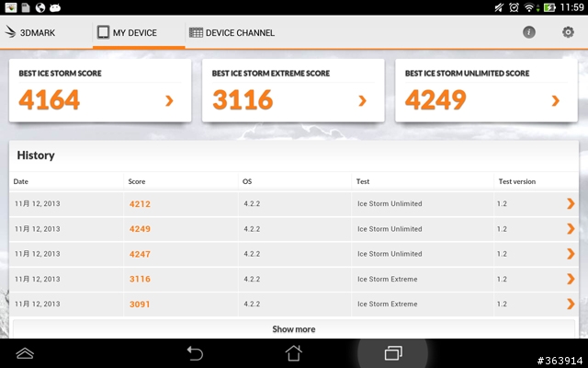This screenshot has width=588, height=368.
Task: Click the BEST ICE STORM SCORE card title
Action: pos(60,74)
